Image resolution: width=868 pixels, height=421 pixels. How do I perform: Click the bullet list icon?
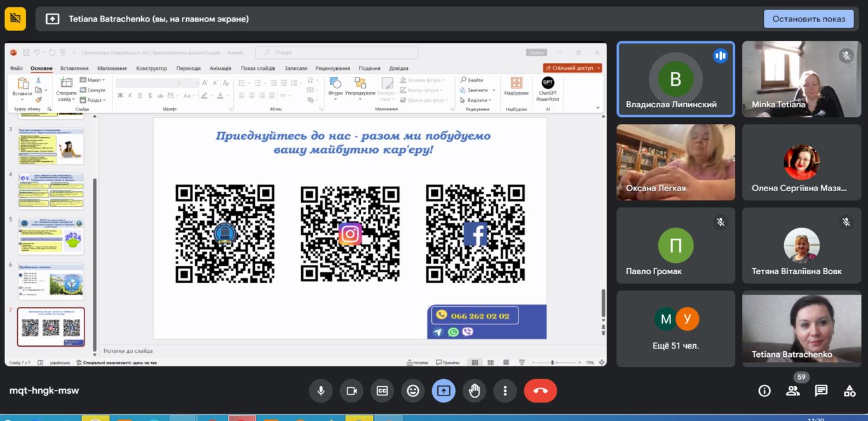click(x=241, y=83)
